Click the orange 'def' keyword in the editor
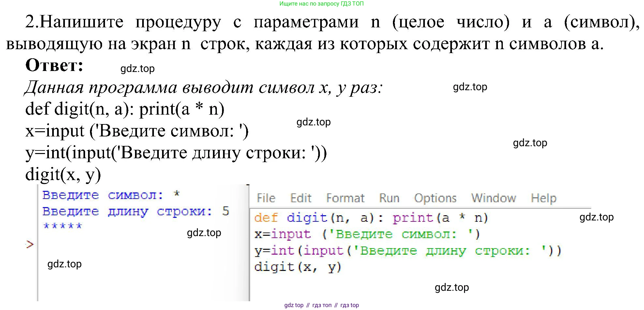 pos(266,218)
